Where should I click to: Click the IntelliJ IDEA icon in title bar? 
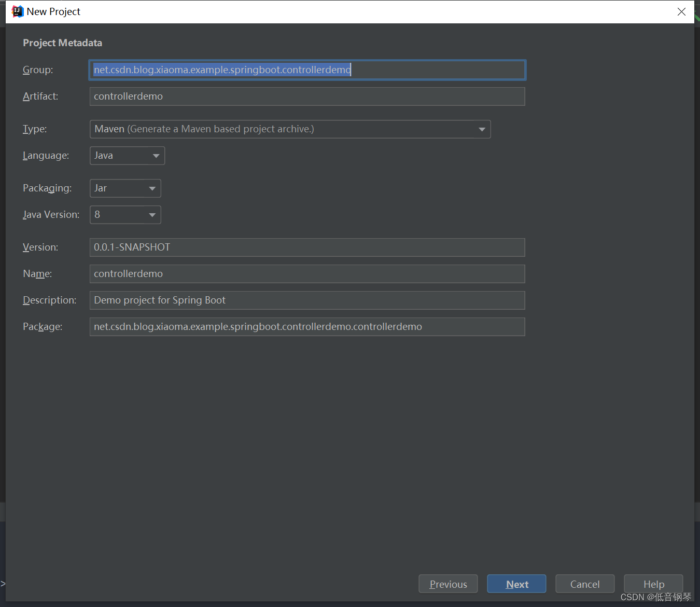(18, 11)
